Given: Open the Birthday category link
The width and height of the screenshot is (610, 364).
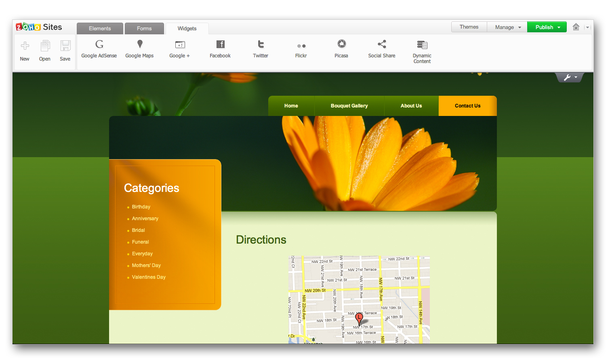Looking at the screenshot, I should [141, 207].
